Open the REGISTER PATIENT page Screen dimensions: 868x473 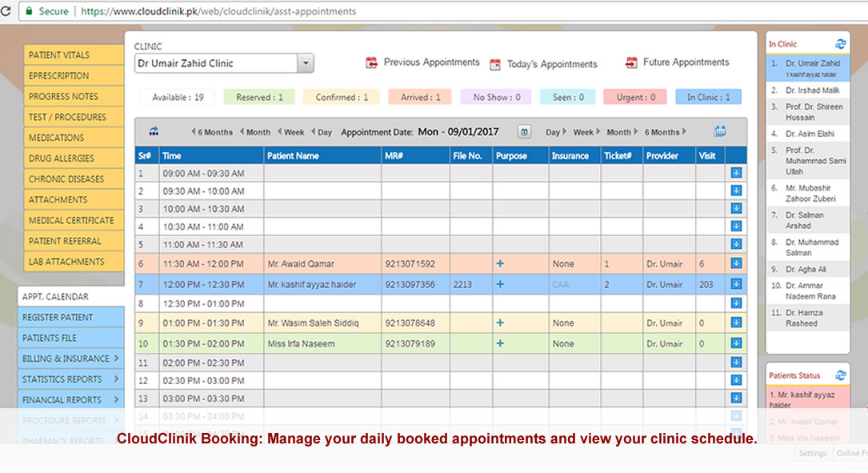[x=70, y=317]
